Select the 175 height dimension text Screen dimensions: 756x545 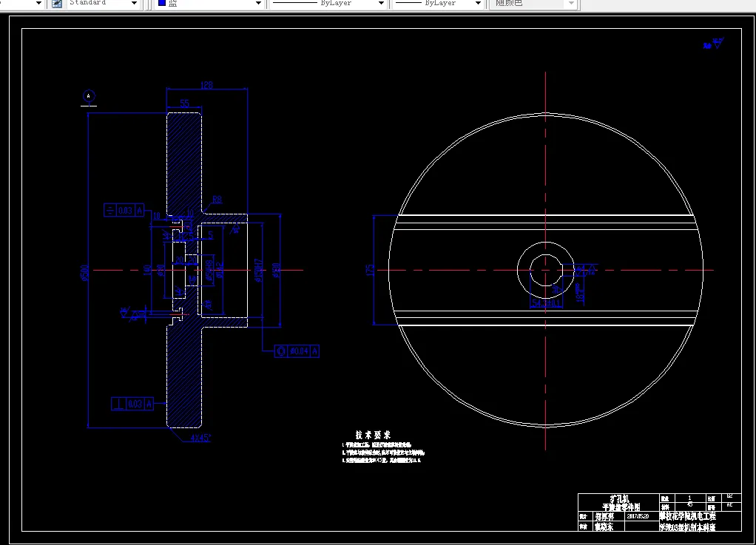[370, 270]
